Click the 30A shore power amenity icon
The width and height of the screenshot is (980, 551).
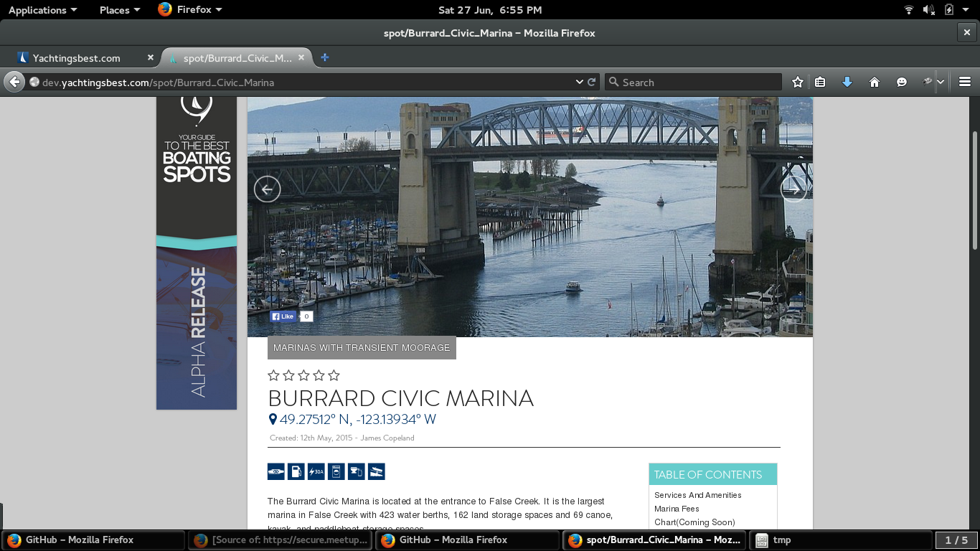pyautogui.click(x=316, y=471)
